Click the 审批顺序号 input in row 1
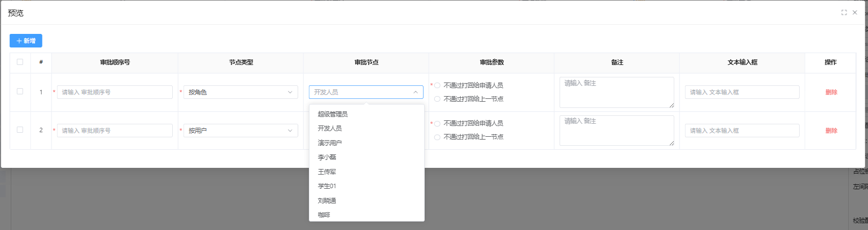The width and height of the screenshot is (868, 230). 115,92
